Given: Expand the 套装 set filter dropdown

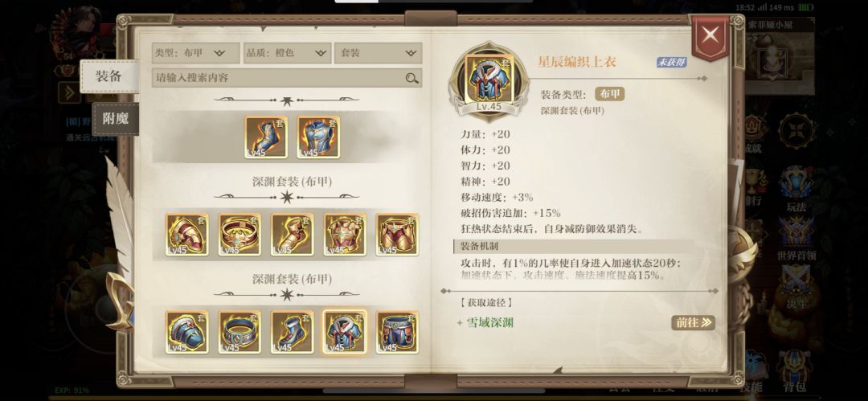Looking at the screenshot, I should click(x=378, y=53).
